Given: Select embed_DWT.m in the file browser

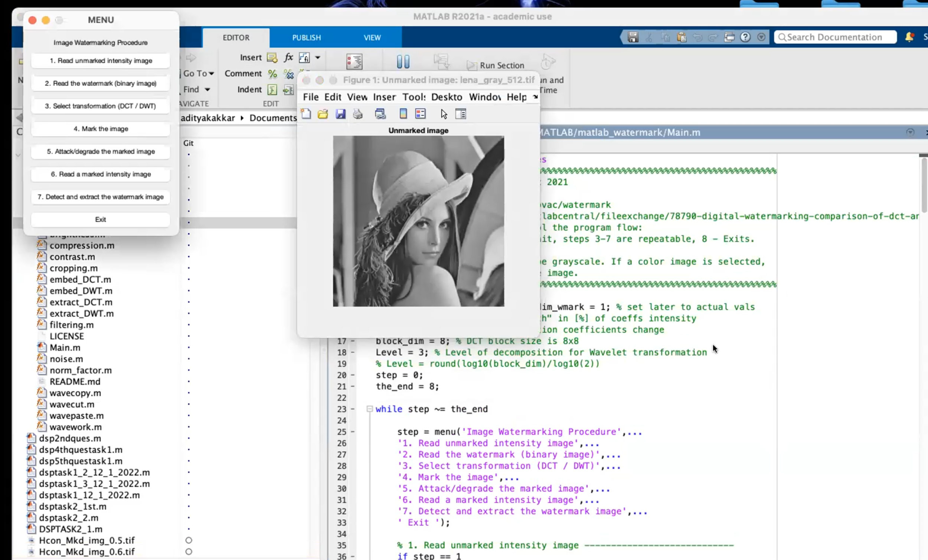Looking at the screenshot, I should 81,290.
